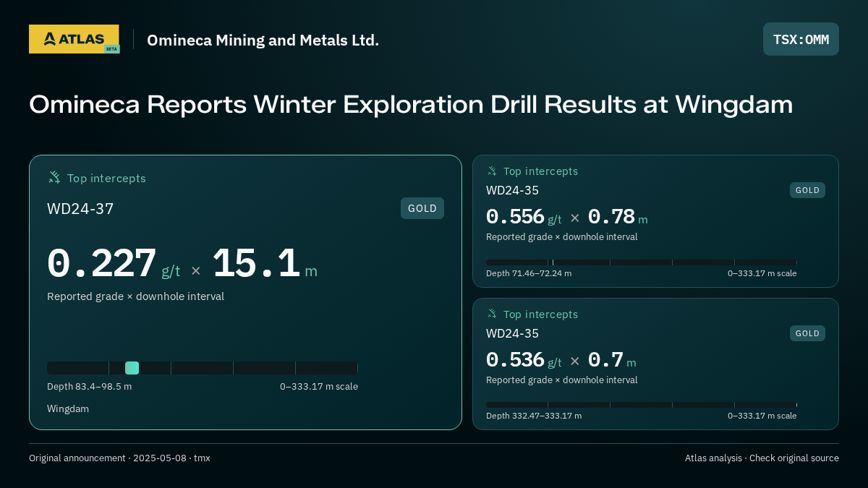Screen dimensions: 868x488
Task: Click the Depth 332.47–333.17 m label
Action: pyautogui.click(x=534, y=416)
